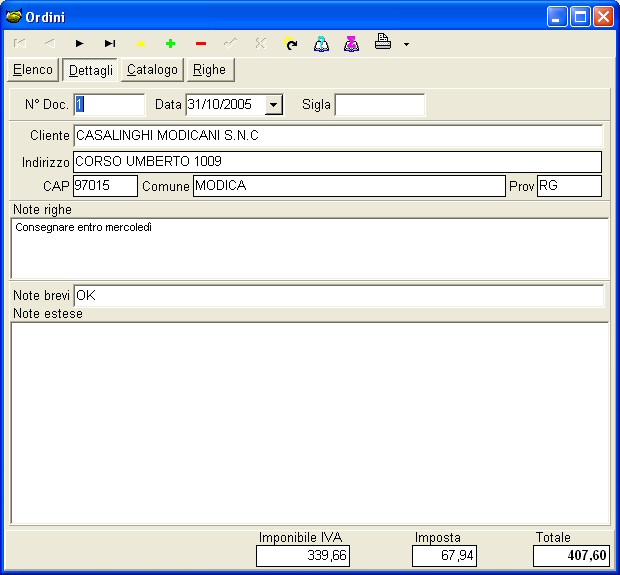Maximize the Ordini window
Image resolution: width=620 pixels, height=575 pixels.
tap(580, 17)
